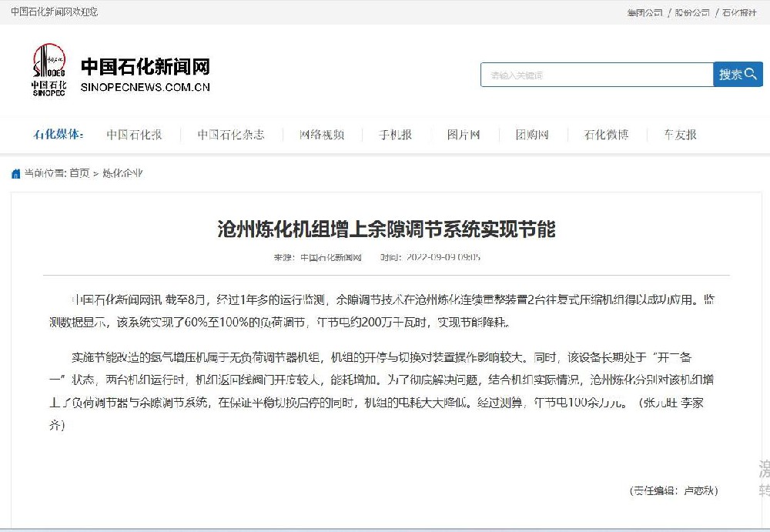This screenshot has height=532, width=770.
Task: Click 中国石化新闻网欢迎您 welcome text
Action: tap(55, 12)
